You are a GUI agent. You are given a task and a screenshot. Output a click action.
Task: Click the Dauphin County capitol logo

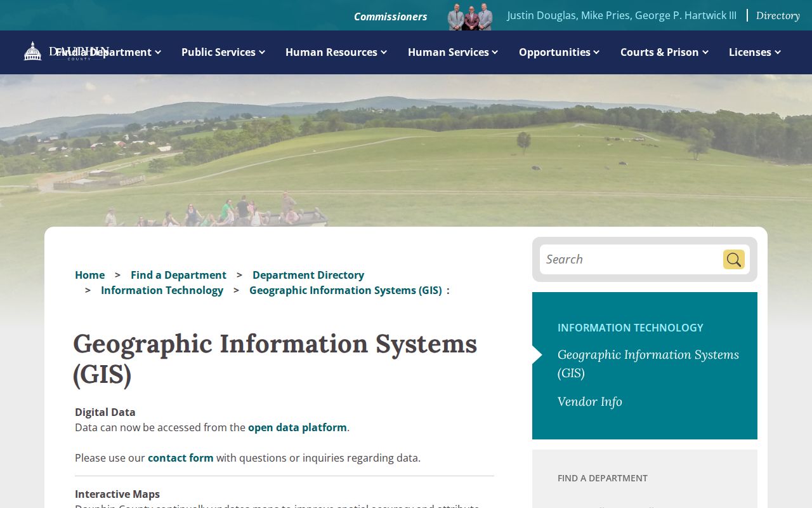pyautogui.click(x=67, y=51)
